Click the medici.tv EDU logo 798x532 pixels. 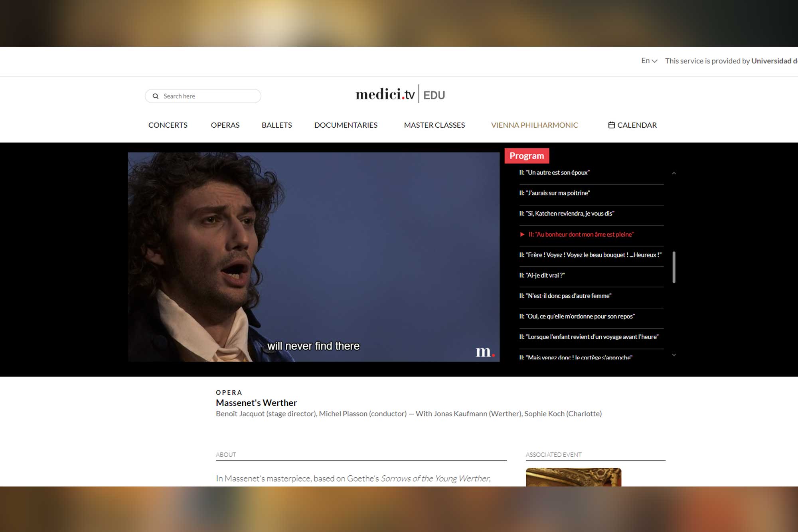point(400,94)
